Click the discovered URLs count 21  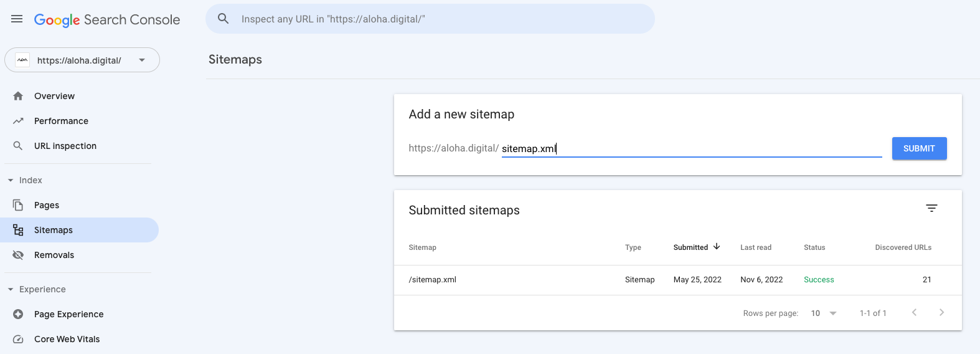pyautogui.click(x=926, y=280)
